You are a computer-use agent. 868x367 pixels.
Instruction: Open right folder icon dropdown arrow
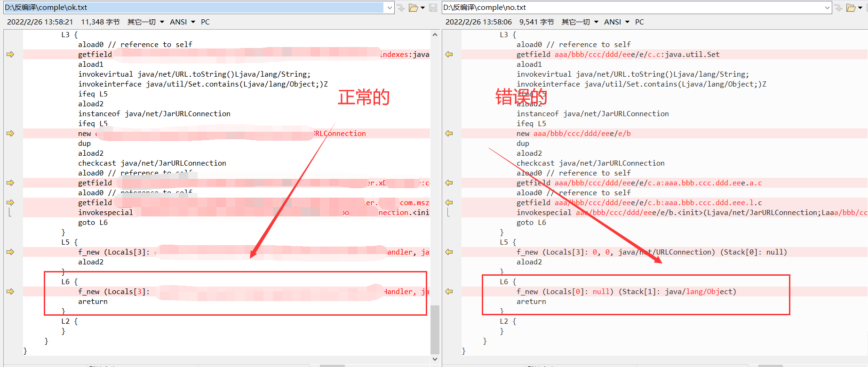click(x=860, y=8)
